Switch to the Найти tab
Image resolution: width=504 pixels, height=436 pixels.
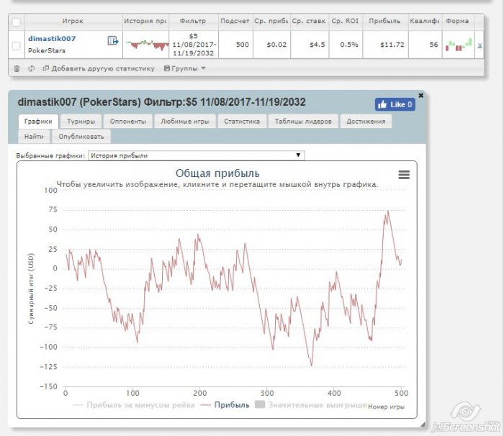(34, 137)
